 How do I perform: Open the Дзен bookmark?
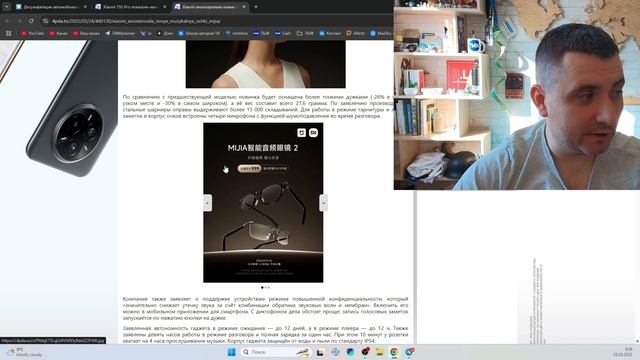click(x=165, y=33)
